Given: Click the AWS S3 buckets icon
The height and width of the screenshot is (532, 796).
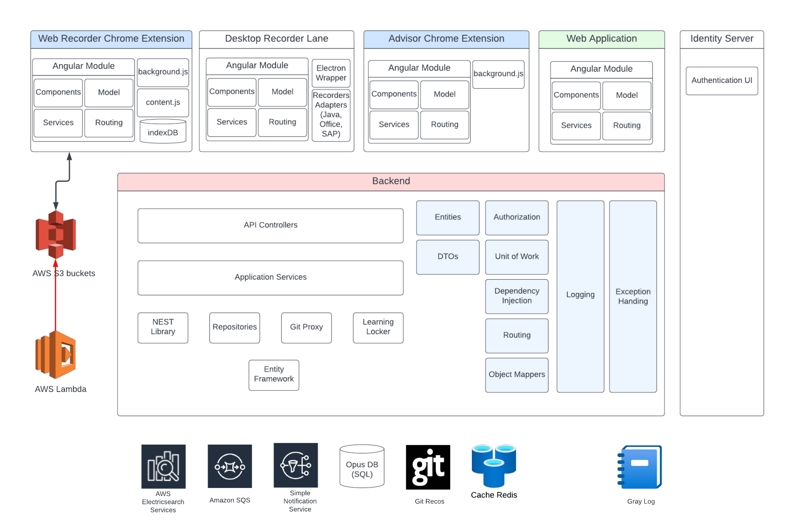Looking at the screenshot, I should tap(56, 234).
